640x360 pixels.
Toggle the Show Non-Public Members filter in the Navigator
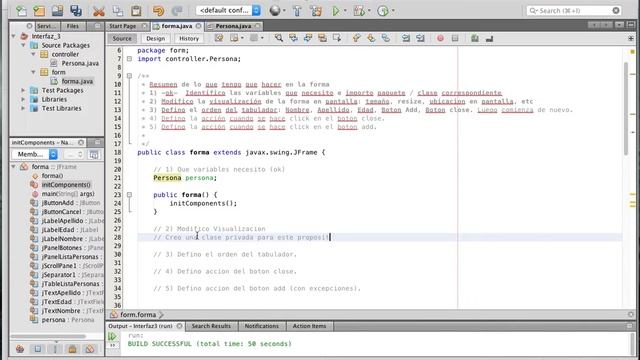tap(73, 349)
